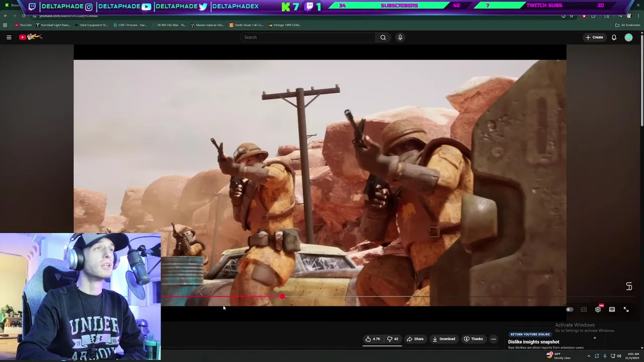The image size is (644, 362).
Task: Click the red video progress scrubber handle
Action: coord(282,297)
